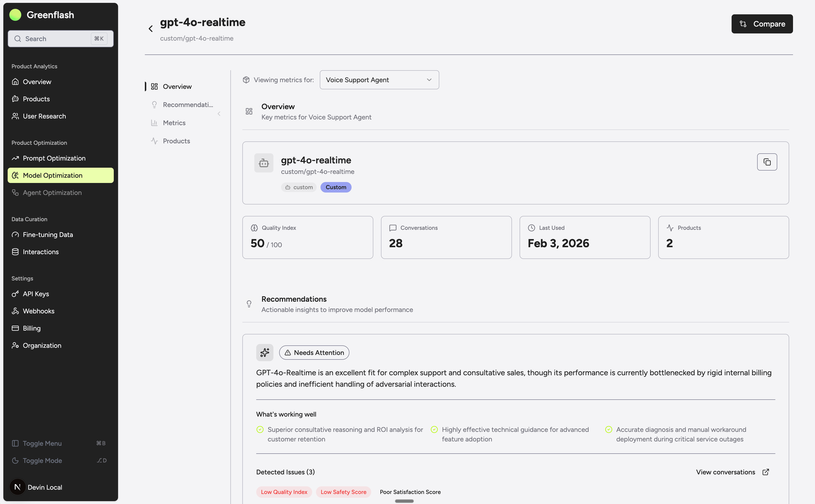Viewport: 815px width, 504px height.
Task: Click the Last Used date Feb 3, 2026
Action: (559, 243)
